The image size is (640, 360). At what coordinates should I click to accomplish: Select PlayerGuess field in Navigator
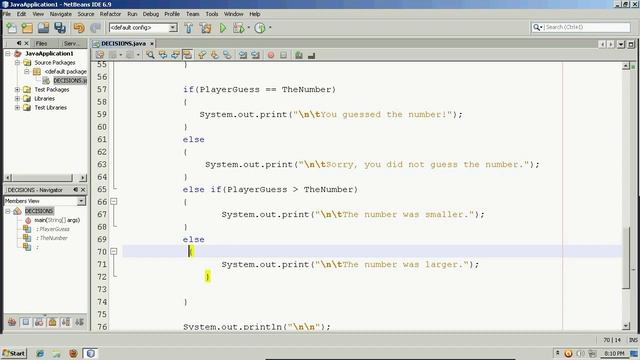(x=53, y=229)
